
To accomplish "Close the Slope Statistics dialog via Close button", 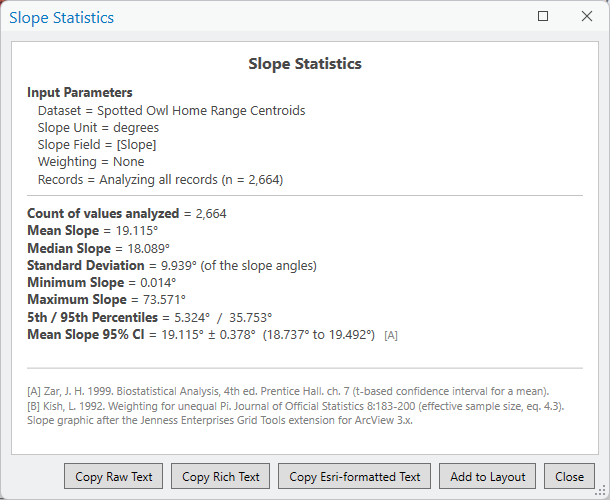I will point(569,476).
